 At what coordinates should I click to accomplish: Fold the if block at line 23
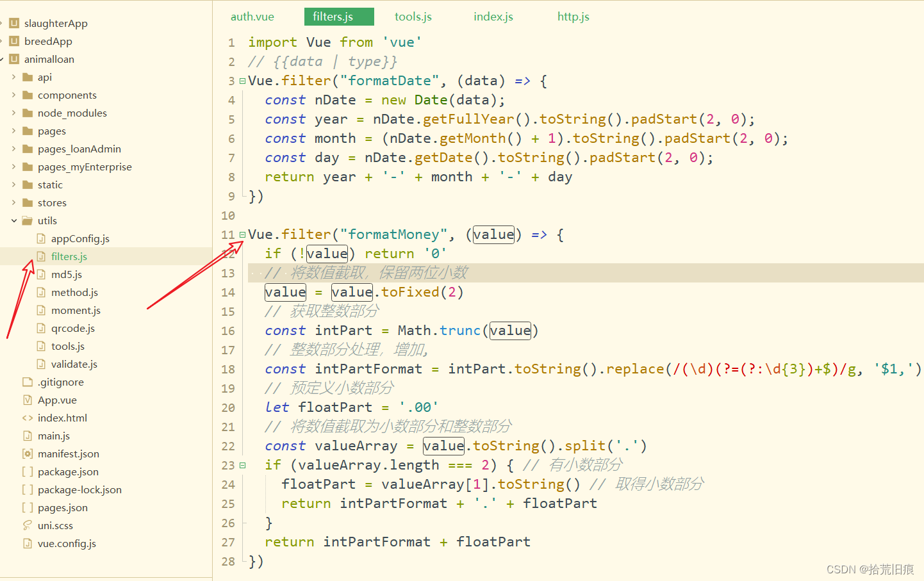coord(242,465)
